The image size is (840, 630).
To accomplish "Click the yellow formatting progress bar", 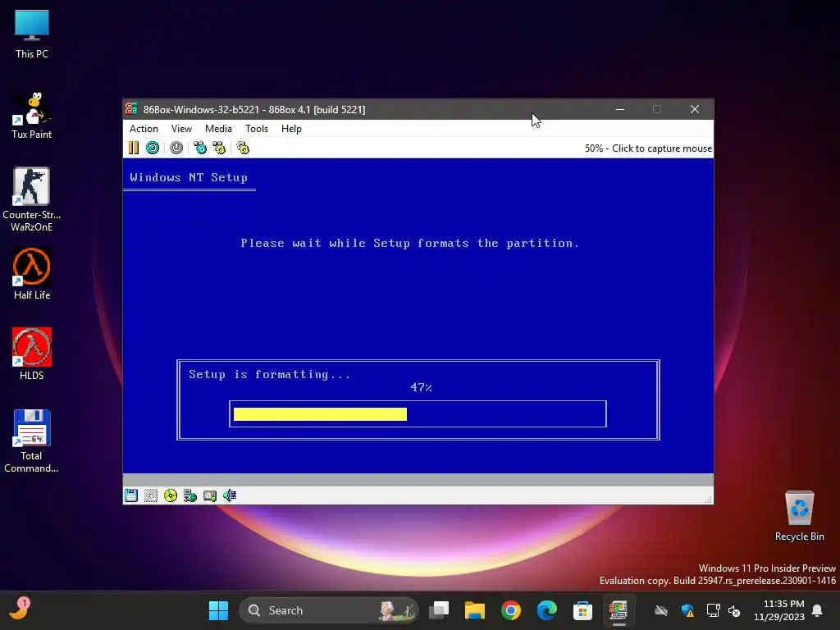I will pos(321,414).
